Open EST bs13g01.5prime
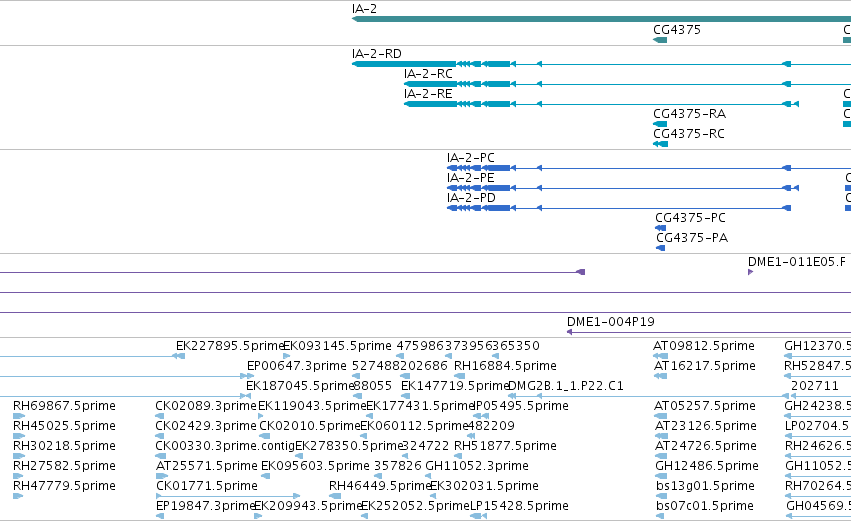Image resolution: width=851 pixels, height=521 pixels. click(705, 487)
